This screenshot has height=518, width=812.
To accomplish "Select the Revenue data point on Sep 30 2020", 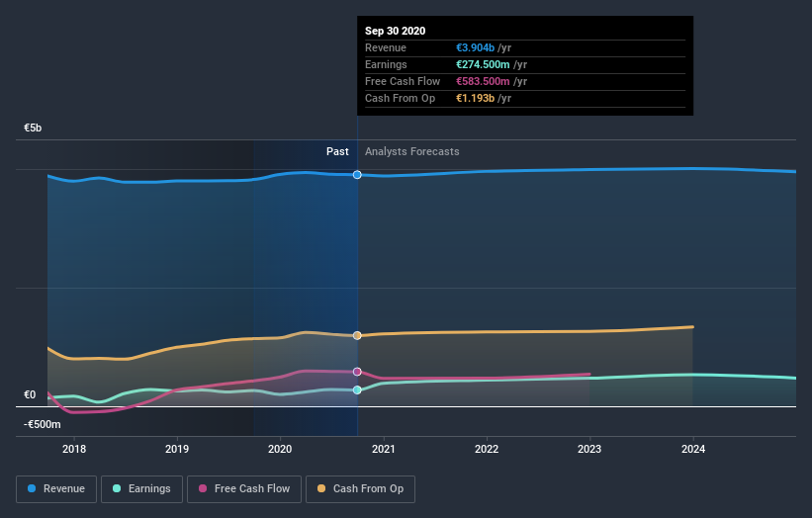I will click(x=357, y=175).
